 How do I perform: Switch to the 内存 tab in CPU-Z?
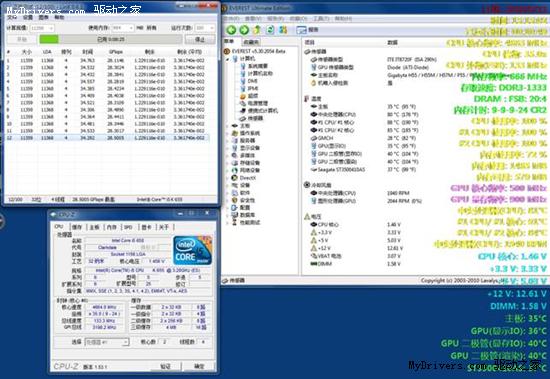coord(112,227)
